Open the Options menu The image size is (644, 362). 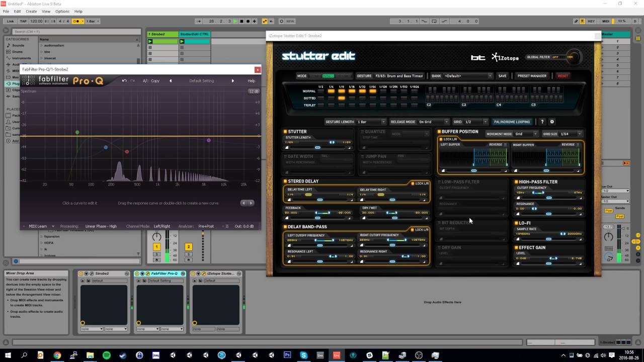(62, 11)
